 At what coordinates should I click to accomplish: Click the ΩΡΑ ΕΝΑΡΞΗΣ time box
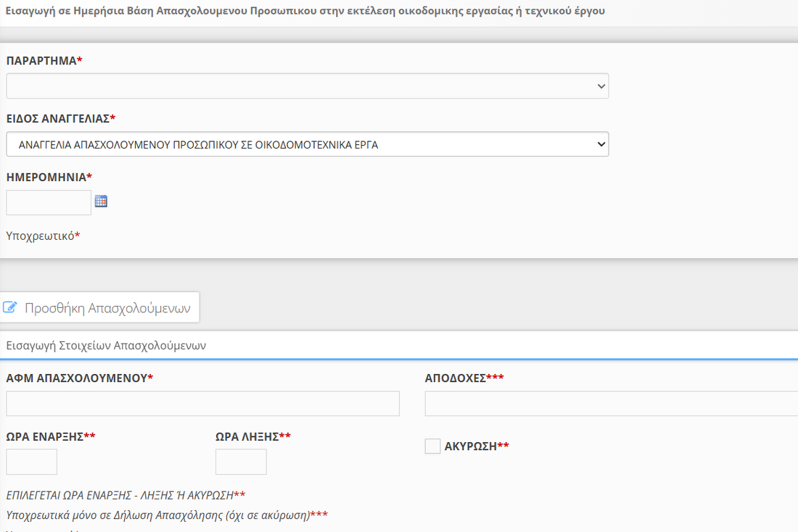(x=31, y=462)
